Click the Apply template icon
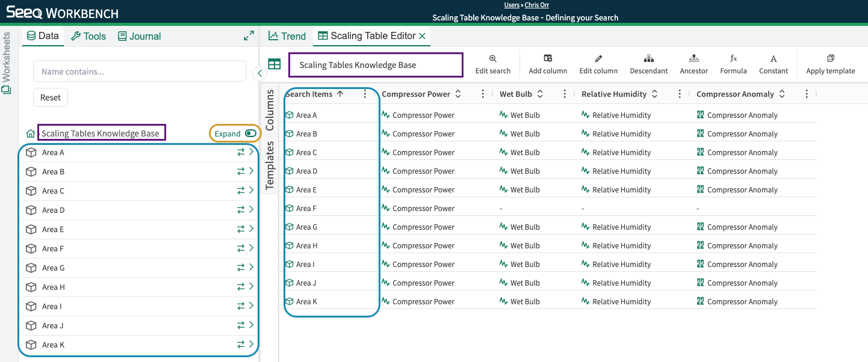Viewport: 868px width, 362px height. tap(831, 59)
